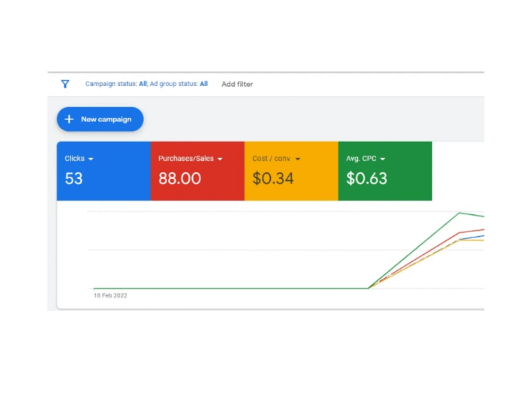Click the Clicks metric label

[x=74, y=159]
